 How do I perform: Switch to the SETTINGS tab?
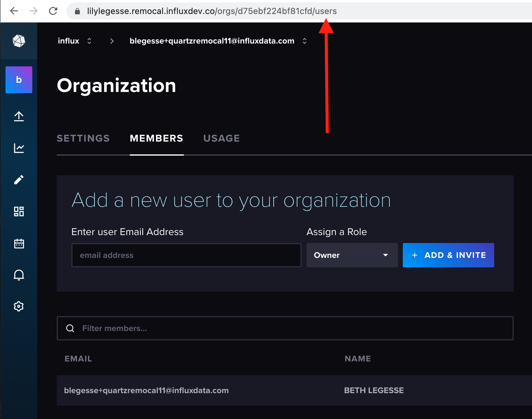coord(83,138)
